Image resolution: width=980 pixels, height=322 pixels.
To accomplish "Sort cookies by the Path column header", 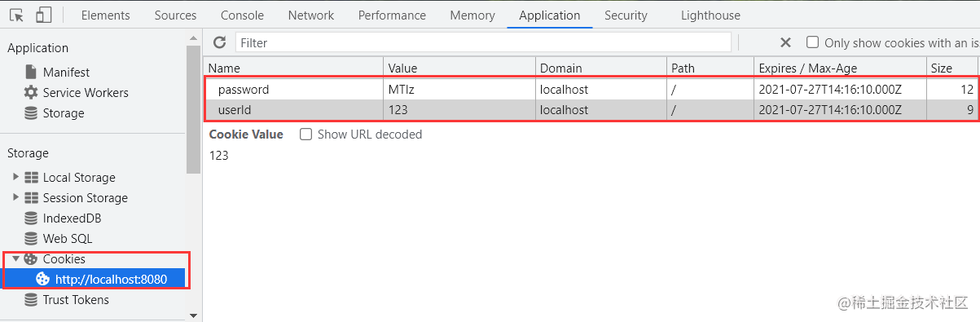I will click(x=710, y=68).
